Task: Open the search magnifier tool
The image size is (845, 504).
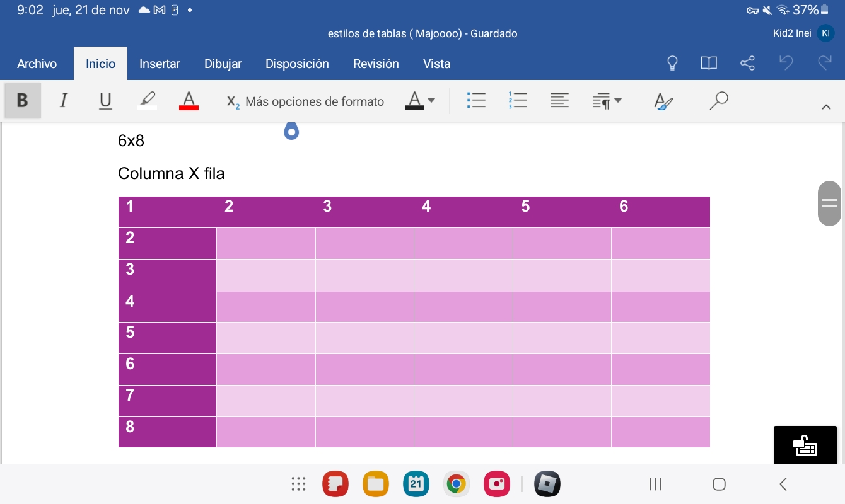Action: pos(718,101)
